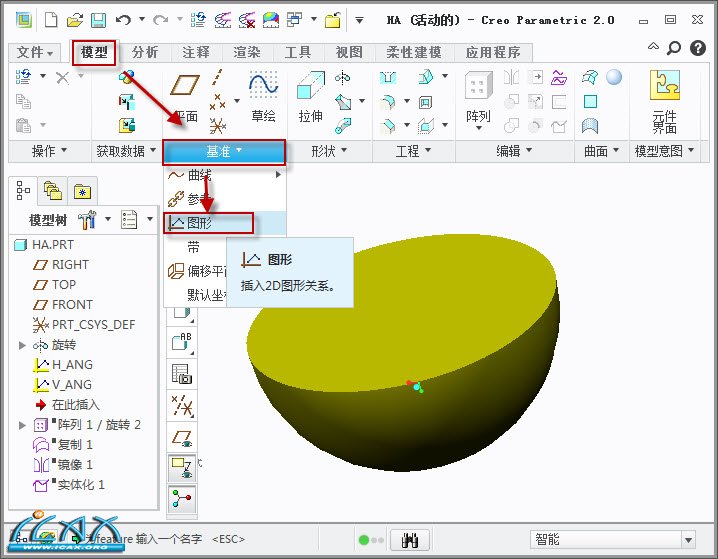This screenshot has height=559, width=718.
Task: Switch to the 模型 tab
Action: coord(94,53)
